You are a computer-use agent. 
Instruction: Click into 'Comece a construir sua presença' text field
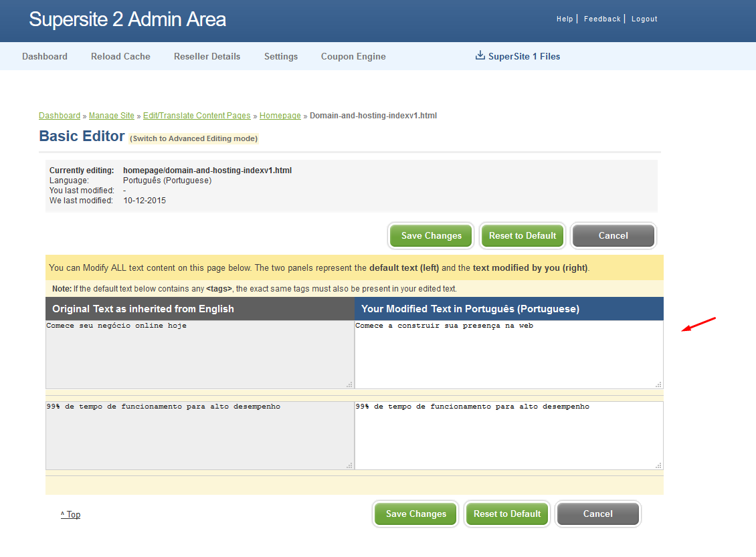[x=508, y=354]
